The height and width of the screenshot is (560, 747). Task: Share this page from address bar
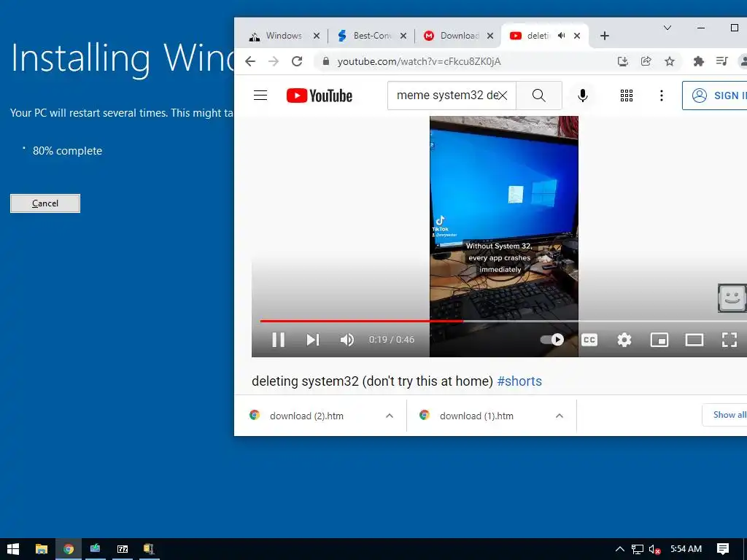(646, 61)
